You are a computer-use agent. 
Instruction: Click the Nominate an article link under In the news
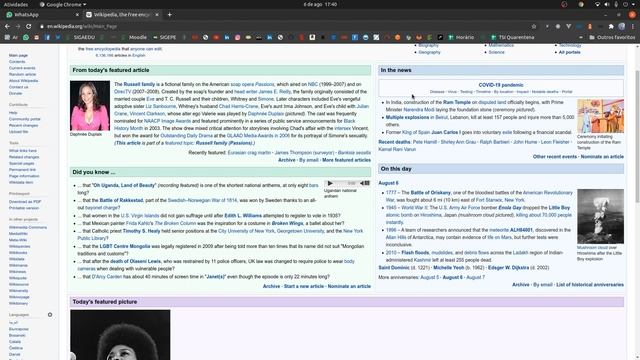602,157
